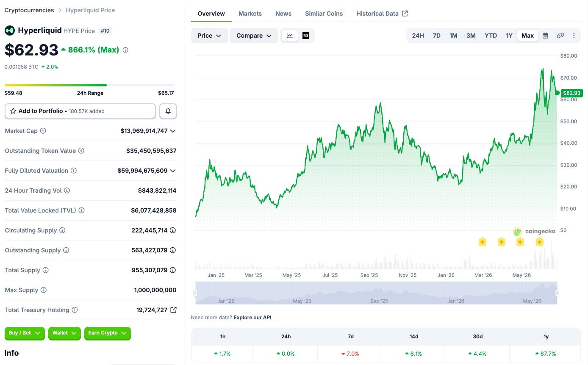
Task: Show 24 Hour Trading Vol info icon
Action: coord(67,191)
